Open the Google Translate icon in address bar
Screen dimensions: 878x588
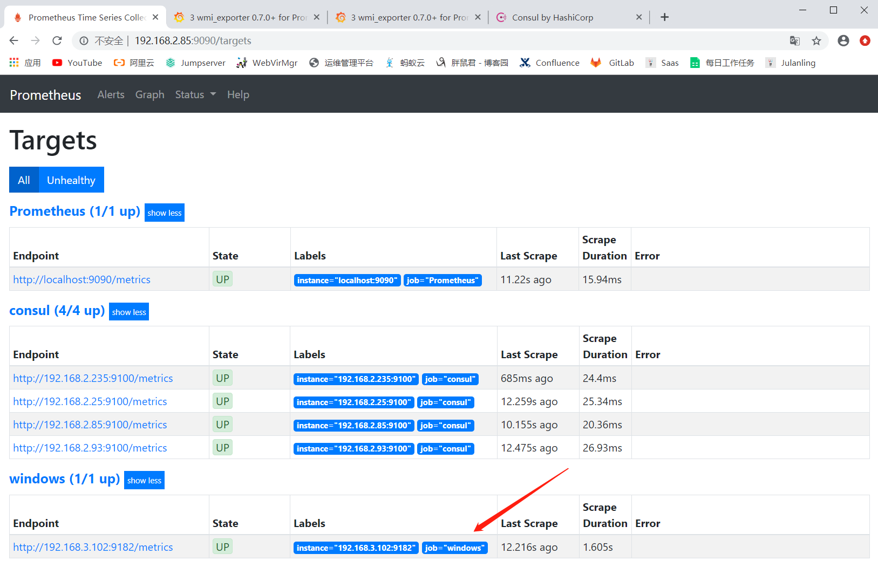click(794, 41)
